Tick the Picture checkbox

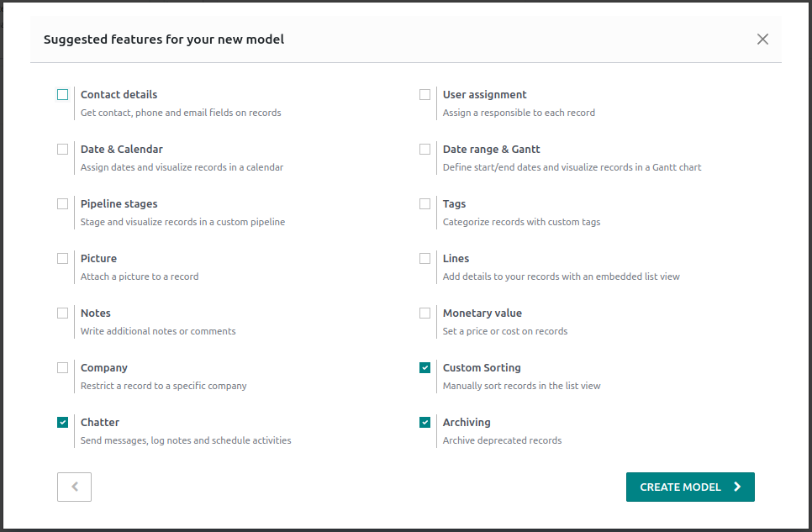tap(63, 259)
